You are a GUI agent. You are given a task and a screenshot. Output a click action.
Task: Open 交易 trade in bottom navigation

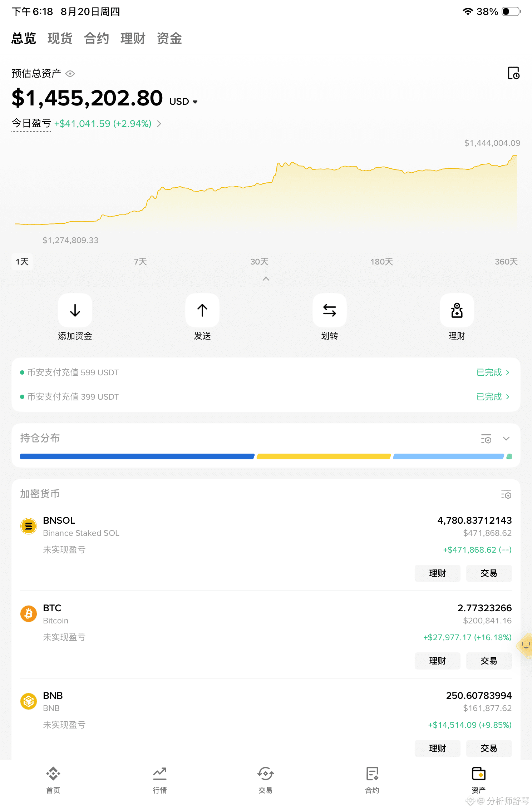[x=266, y=780]
